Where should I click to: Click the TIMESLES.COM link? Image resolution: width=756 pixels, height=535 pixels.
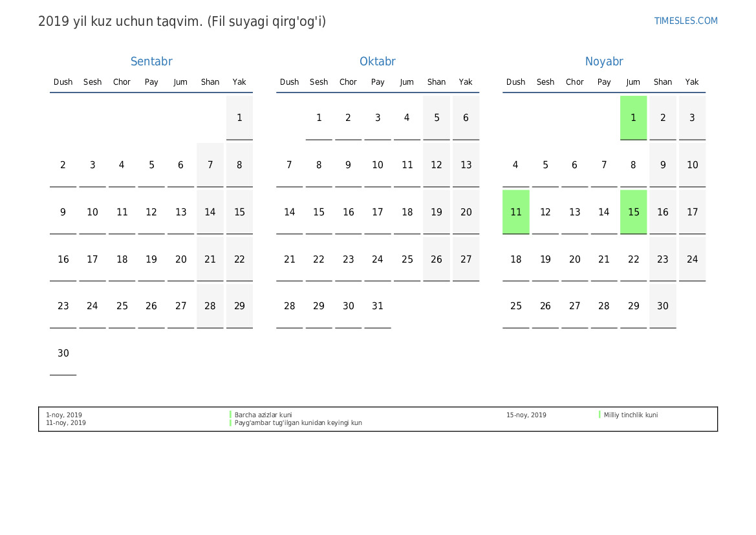click(686, 21)
